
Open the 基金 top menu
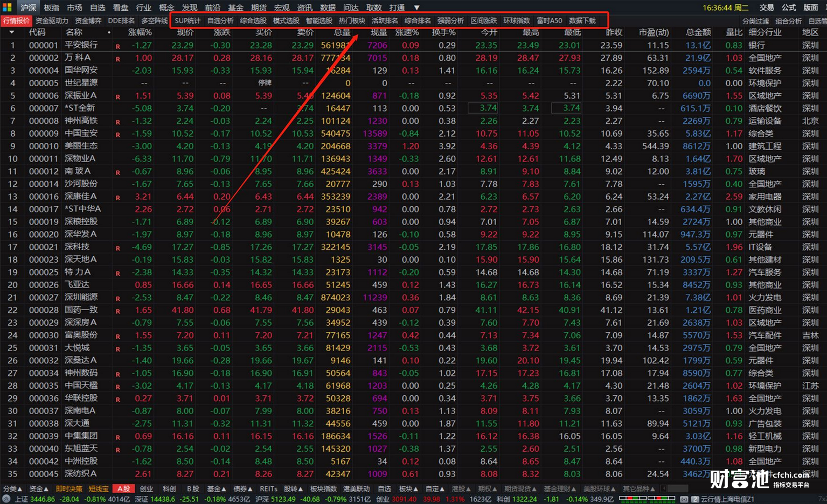[236, 8]
